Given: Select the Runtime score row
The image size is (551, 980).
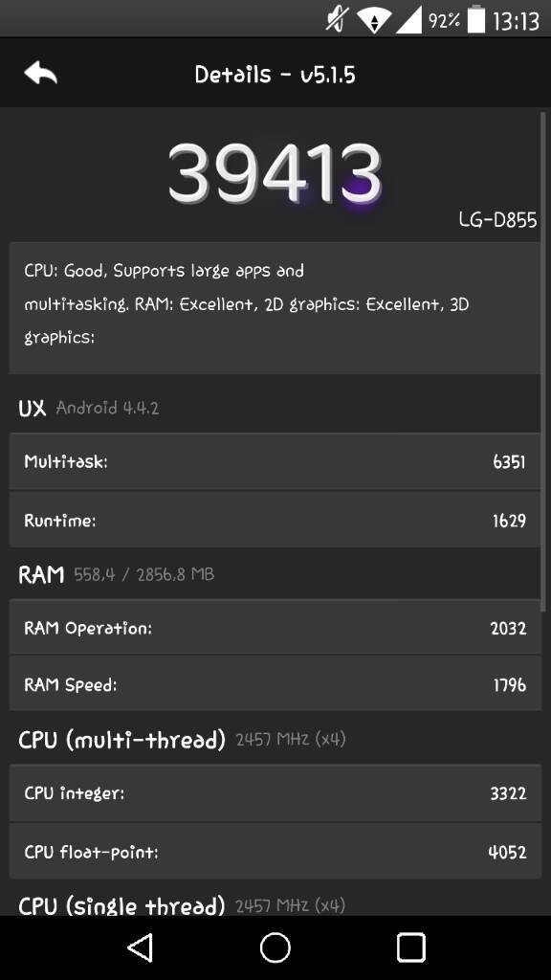Looking at the screenshot, I should point(275,520).
